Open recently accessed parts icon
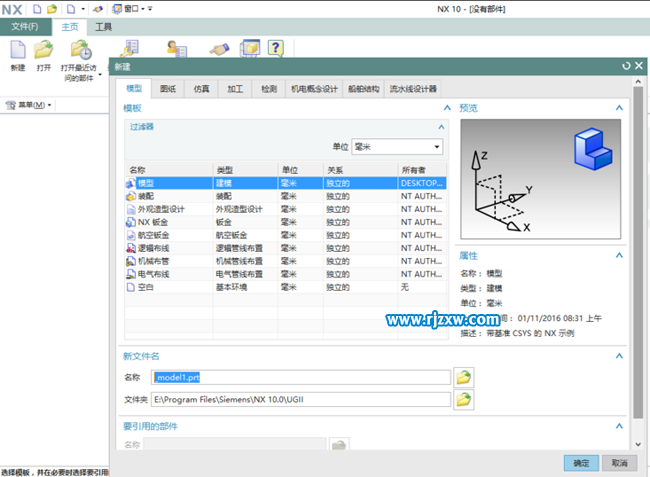The height and width of the screenshot is (477, 650). [x=81, y=51]
